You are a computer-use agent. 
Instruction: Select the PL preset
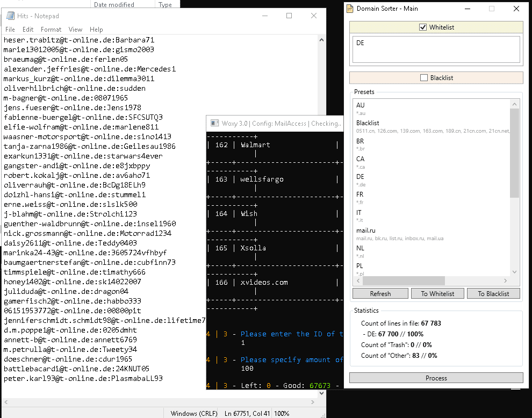pos(431,269)
